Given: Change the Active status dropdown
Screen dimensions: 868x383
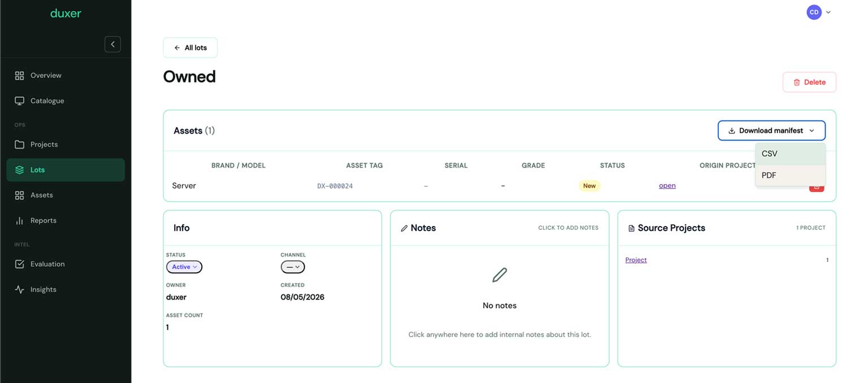Looking at the screenshot, I should pos(184,267).
